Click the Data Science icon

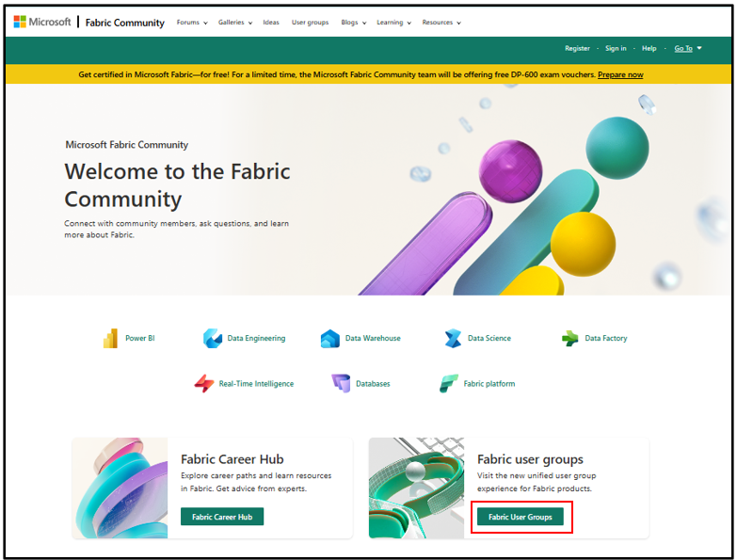(x=453, y=338)
